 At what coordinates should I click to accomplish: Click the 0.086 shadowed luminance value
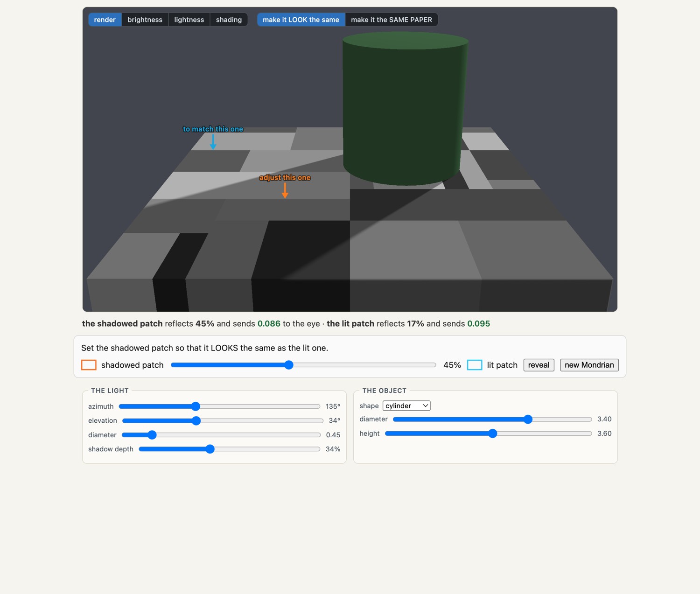pos(269,324)
